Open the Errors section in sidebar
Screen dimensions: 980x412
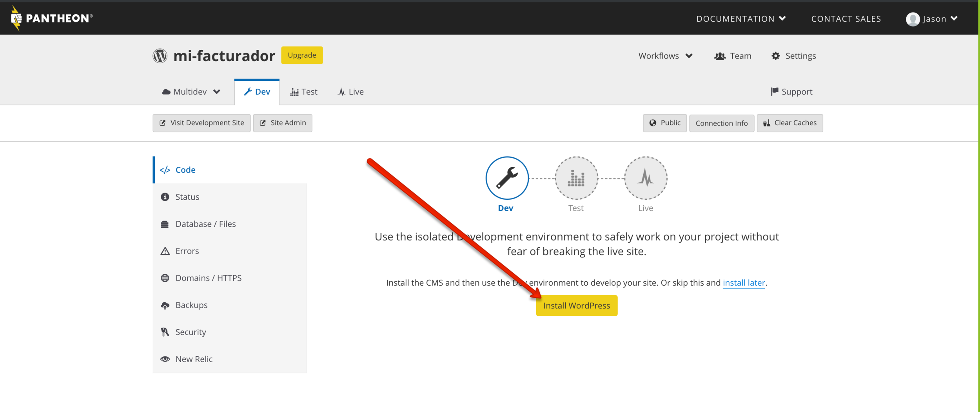point(230,251)
